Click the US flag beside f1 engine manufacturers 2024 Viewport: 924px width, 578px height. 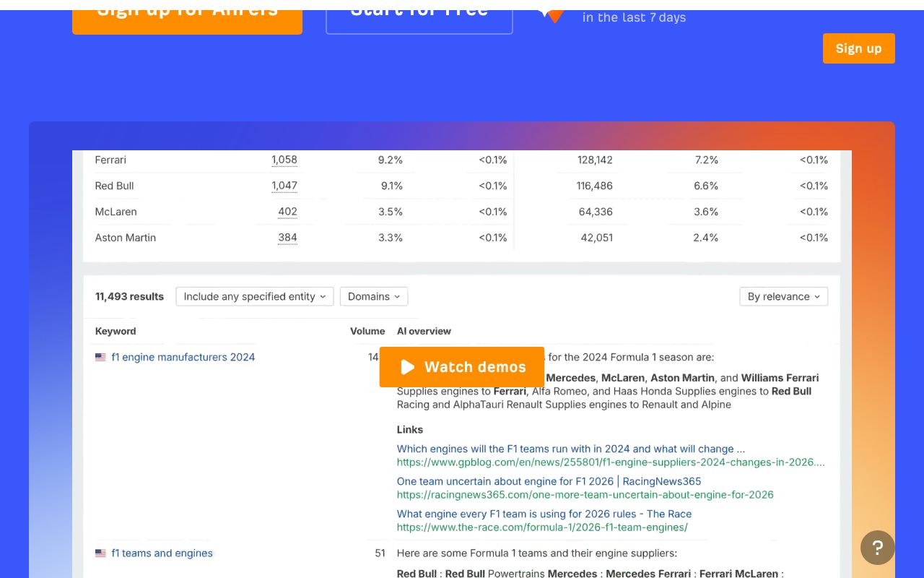(100, 357)
